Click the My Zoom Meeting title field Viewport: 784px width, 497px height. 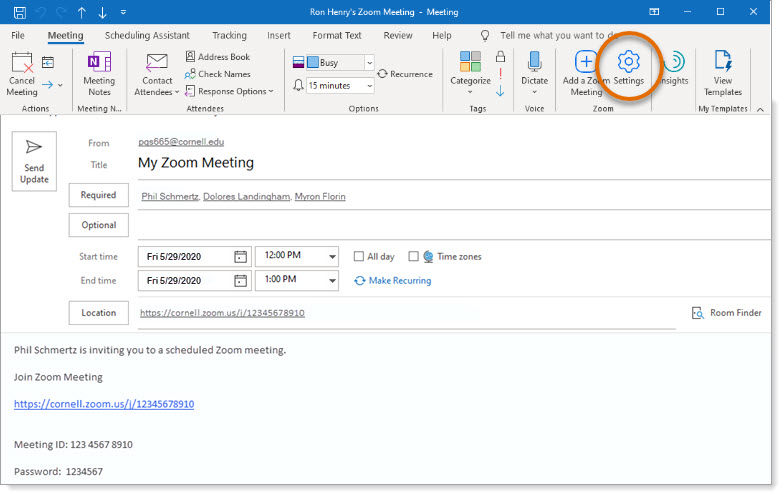pos(454,163)
